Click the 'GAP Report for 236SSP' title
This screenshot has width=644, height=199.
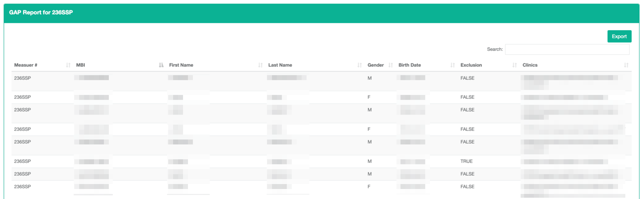point(41,12)
